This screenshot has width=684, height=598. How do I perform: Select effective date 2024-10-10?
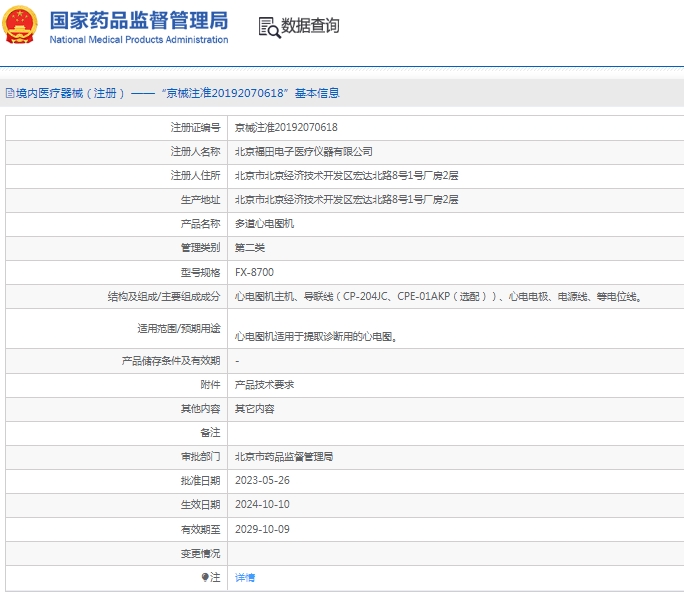pyautogui.click(x=262, y=504)
